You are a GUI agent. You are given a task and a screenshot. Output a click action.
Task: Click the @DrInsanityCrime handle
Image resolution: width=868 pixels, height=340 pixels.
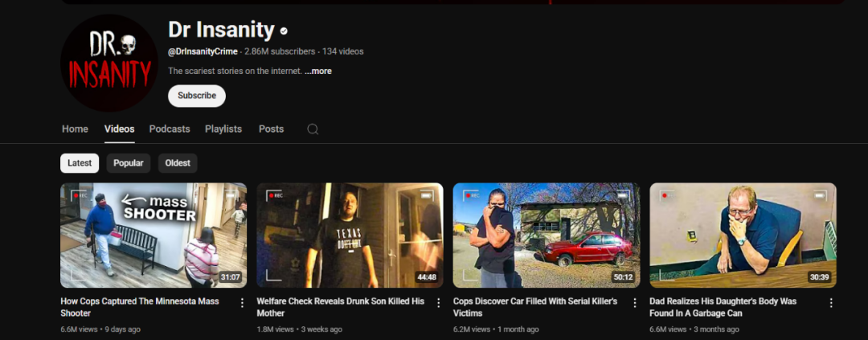[x=203, y=51]
